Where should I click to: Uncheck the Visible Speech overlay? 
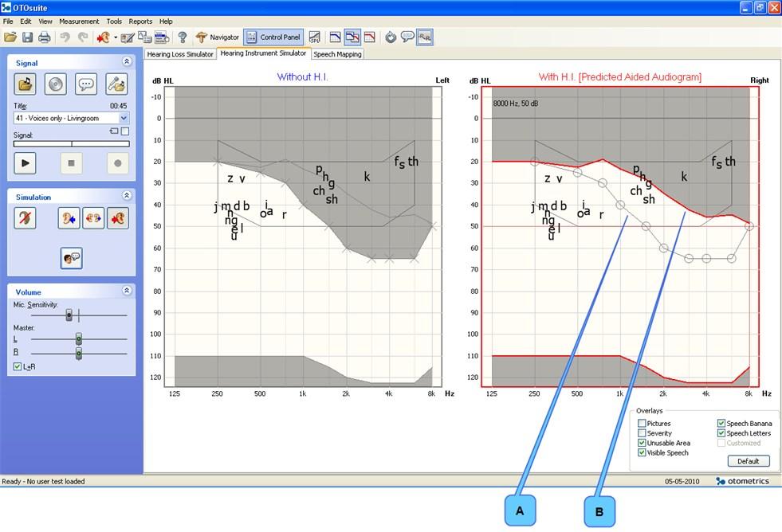pyautogui.click(x=642, y=453)
